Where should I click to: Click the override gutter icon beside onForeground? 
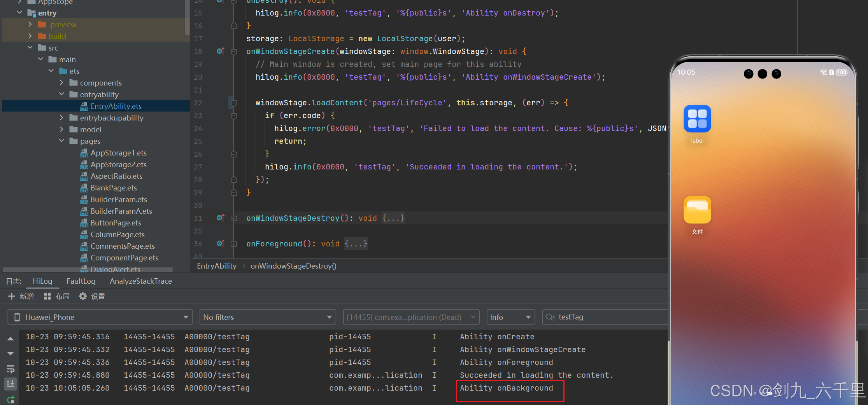220,244
